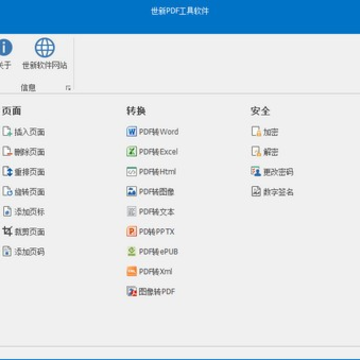Select the 图像转PDF text link
This screenshot has width=360, height=360.
click(157, 292)
